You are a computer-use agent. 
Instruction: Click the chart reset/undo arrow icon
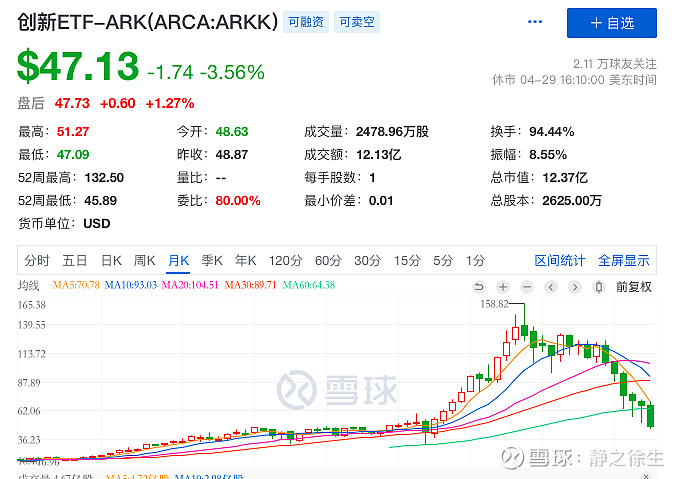click(x=479, y=287)
